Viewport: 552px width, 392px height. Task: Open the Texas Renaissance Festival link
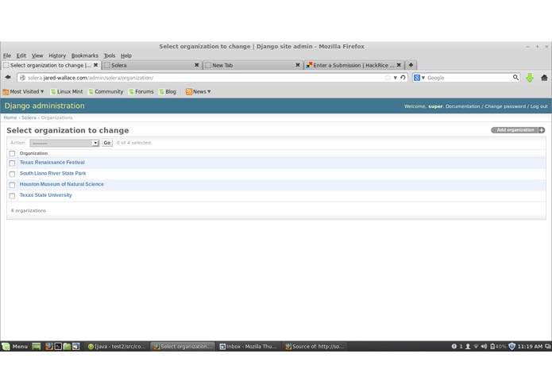[x=52, y=163]
